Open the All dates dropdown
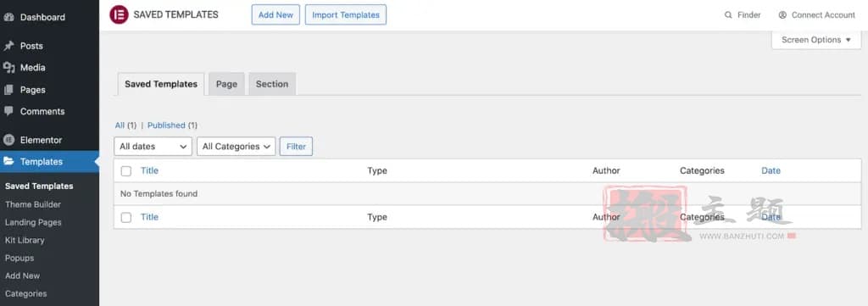This screenshot has width=868, height=306. point(153,147)
